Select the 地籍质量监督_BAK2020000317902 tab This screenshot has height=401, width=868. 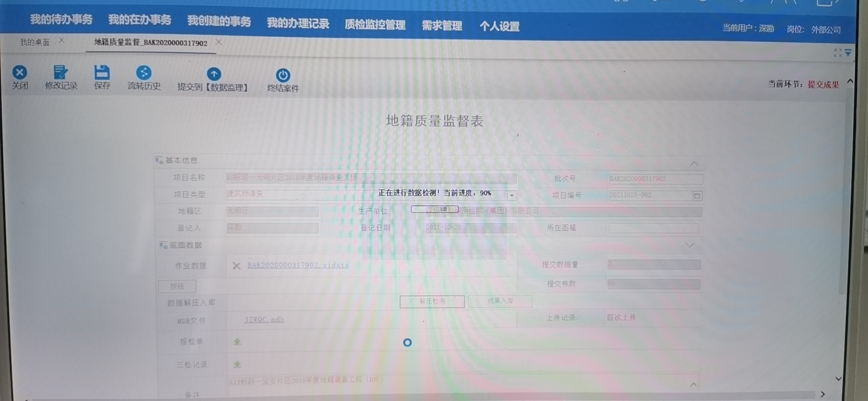151,42
